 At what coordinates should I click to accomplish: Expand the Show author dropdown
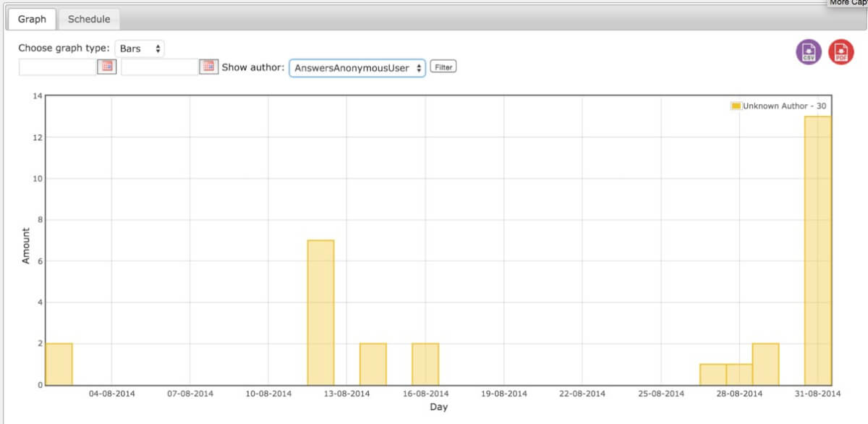pyautogui.click(x=357, y=68)
